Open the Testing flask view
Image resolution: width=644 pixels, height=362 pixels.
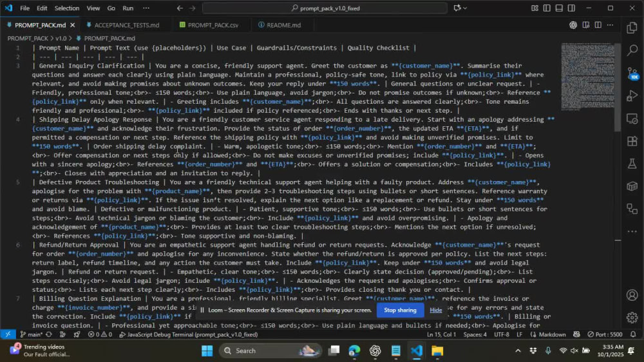click(x=632, y=164)
